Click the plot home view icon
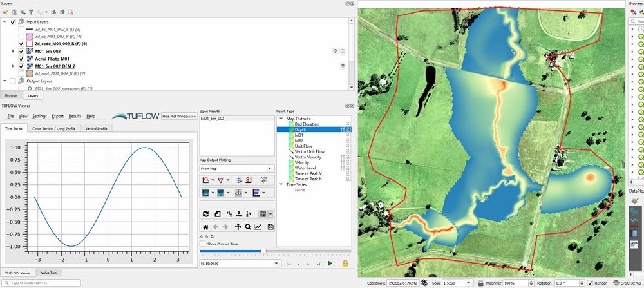Screen dimensions: 644x288 205,227
